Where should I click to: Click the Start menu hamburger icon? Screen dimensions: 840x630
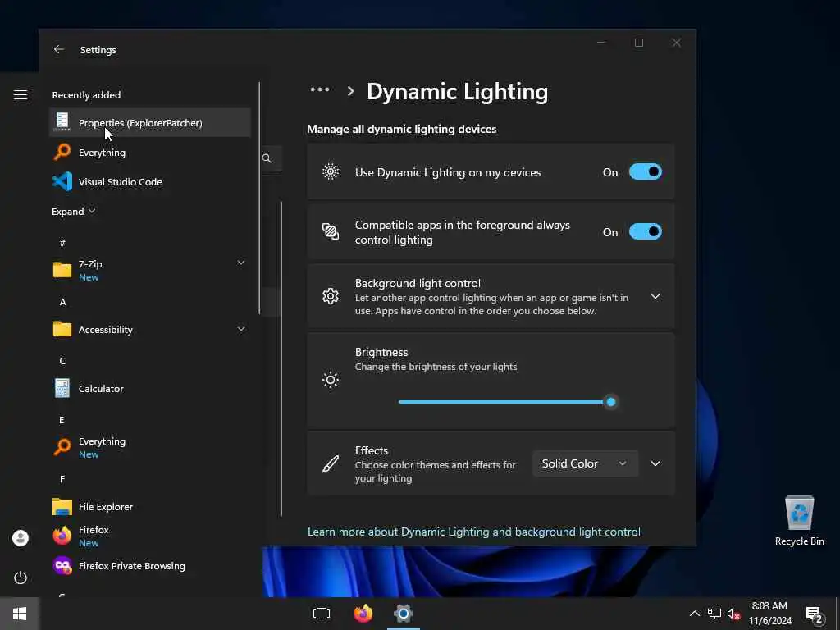(x=21, y=95)
